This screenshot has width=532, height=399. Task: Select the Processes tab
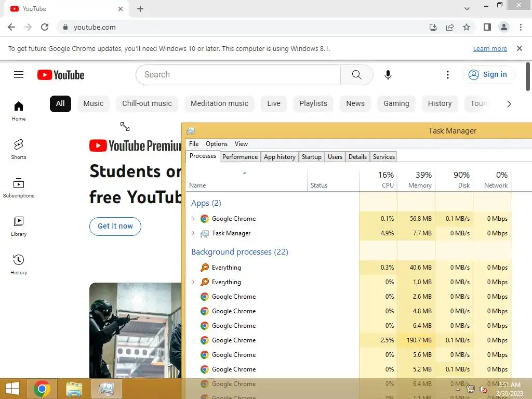click(203, 156)
